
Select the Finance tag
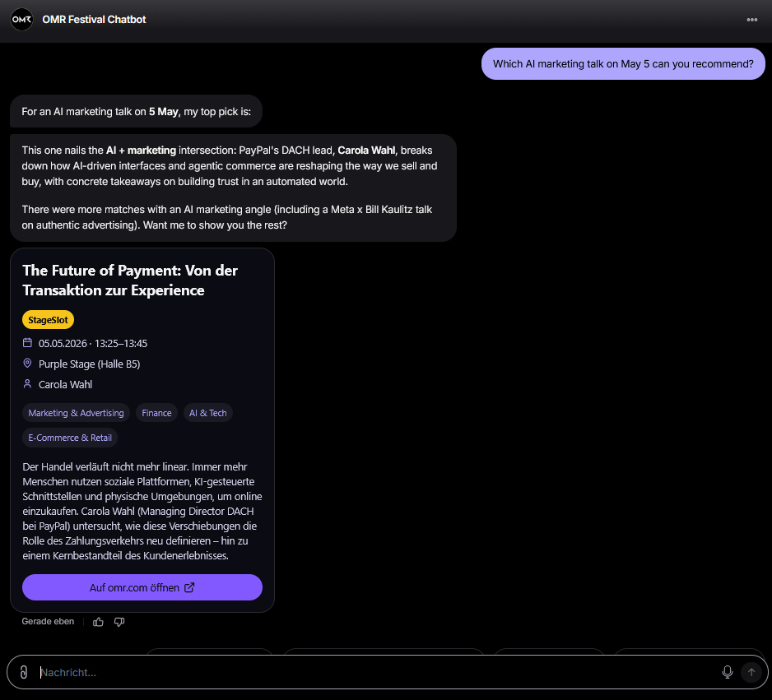pyautogui.click(x=156, y=413)
